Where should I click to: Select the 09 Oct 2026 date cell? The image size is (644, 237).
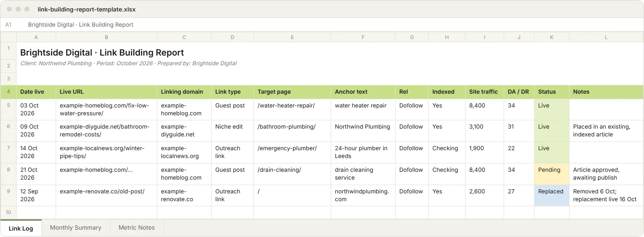point(36,131)
